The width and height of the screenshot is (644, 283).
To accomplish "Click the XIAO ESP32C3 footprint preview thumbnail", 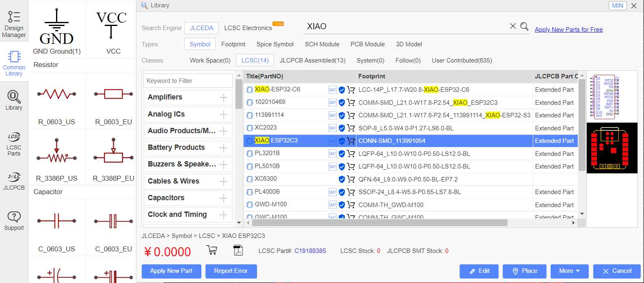I will 612,148.
